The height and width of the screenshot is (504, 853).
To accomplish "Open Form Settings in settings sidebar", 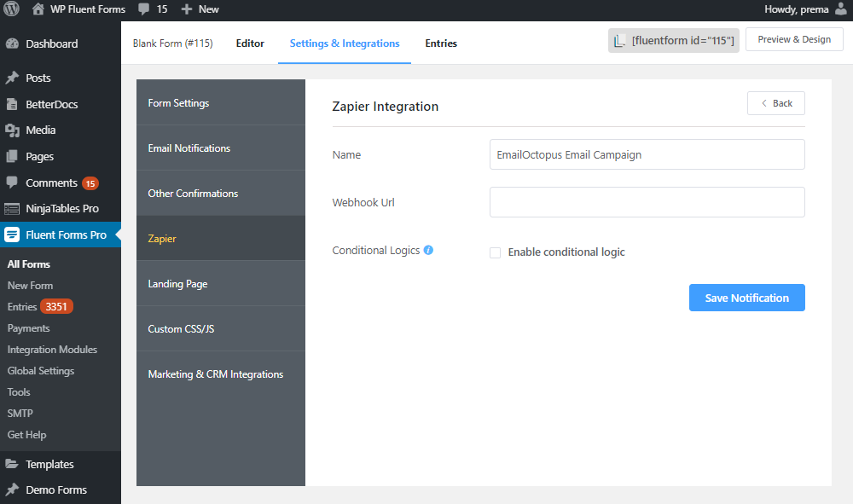I will [221, 102].
